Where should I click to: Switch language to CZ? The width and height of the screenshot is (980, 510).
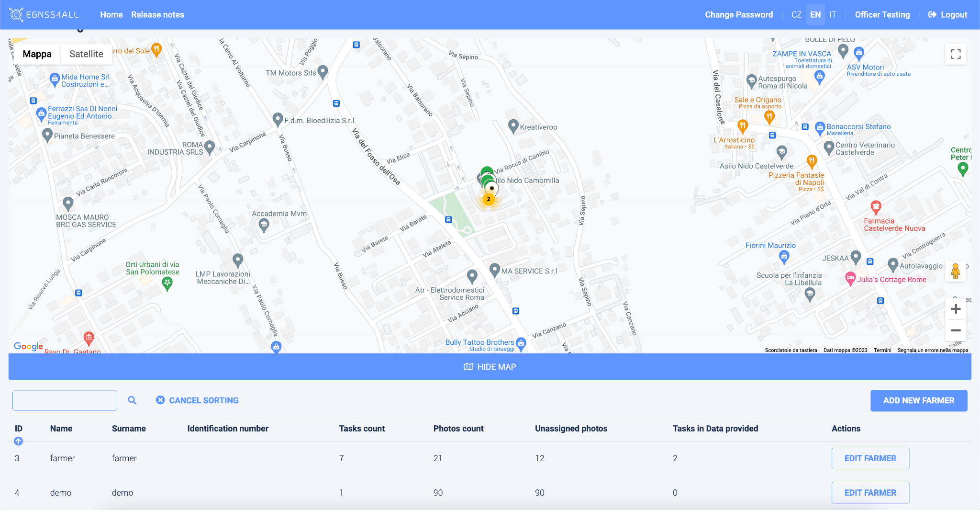click(796, 15)
